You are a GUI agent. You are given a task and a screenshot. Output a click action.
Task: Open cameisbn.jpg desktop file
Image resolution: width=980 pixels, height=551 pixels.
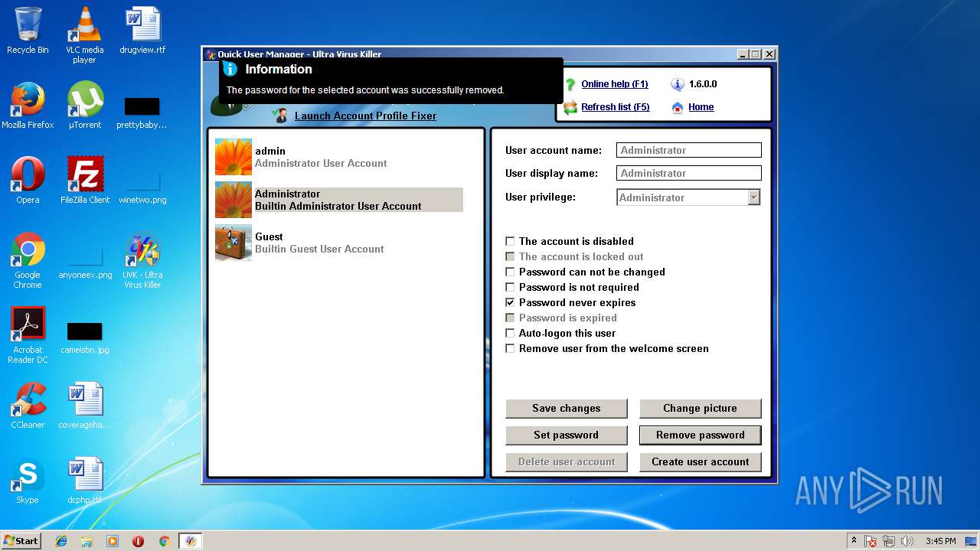click(x=85, y=338)
